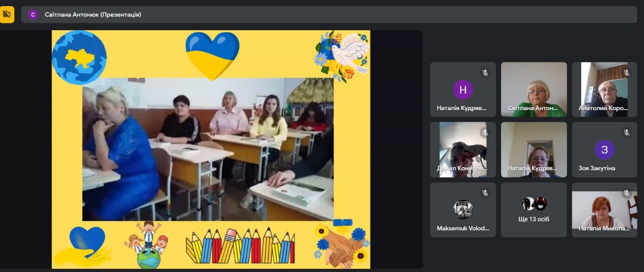Select Наталія Кудряв... video tile with camera on

(x=534, y=150)
